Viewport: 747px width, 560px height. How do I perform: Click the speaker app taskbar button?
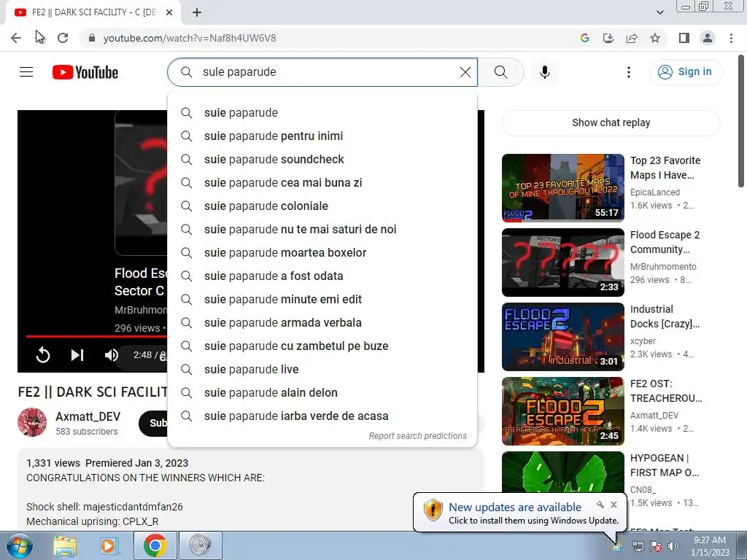(x=201, y=545)
